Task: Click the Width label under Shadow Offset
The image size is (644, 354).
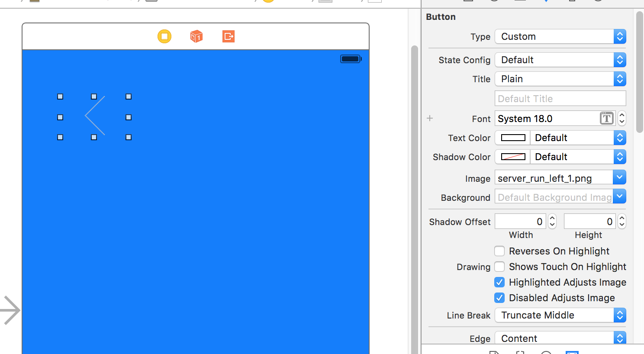Action: (x=521, y=235)
